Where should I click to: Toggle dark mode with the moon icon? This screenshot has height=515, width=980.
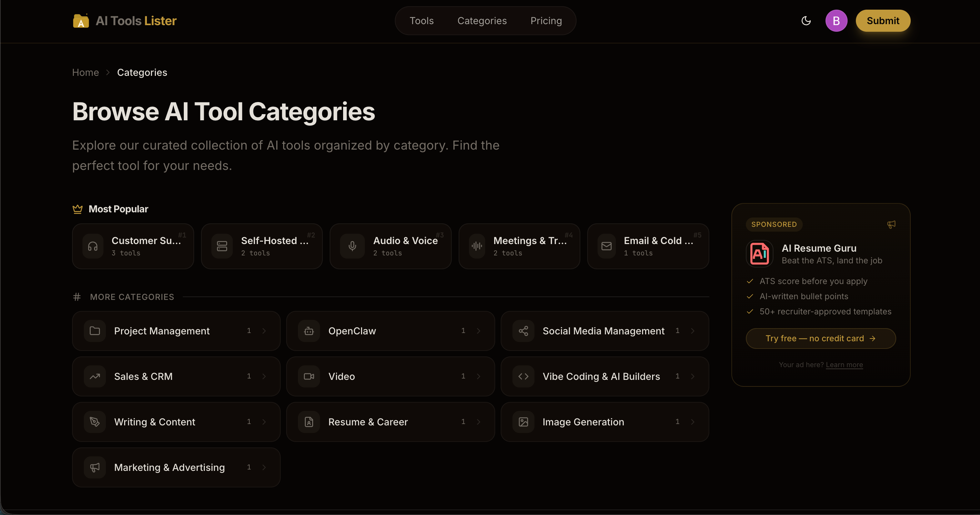pos(806,21)
